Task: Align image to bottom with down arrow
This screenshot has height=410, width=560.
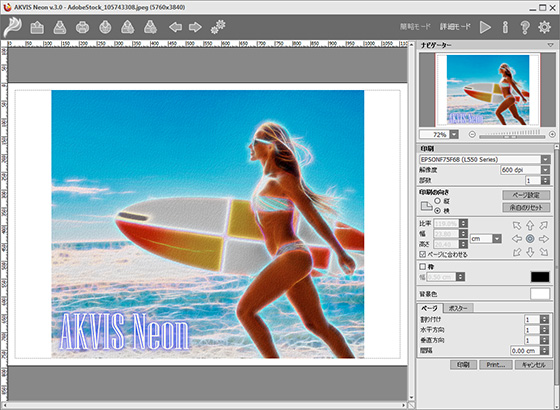Action: [x=530, y=252]
